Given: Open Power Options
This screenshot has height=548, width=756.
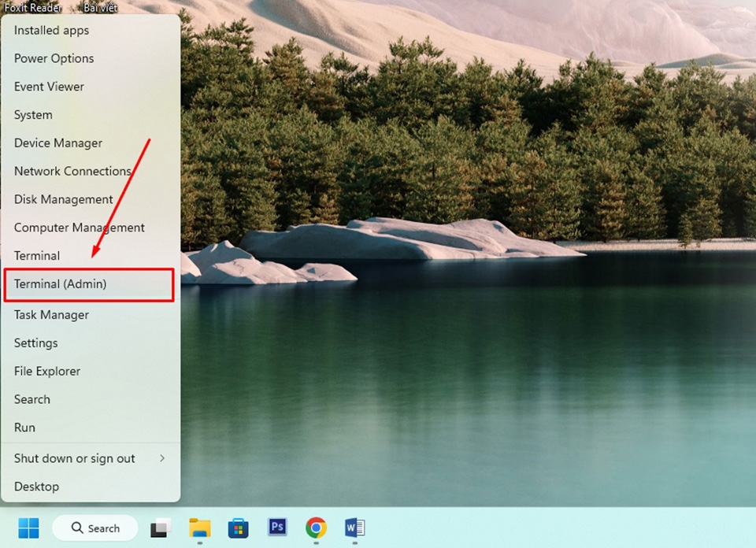Looking at the screenshot, I should coord(54,58).
